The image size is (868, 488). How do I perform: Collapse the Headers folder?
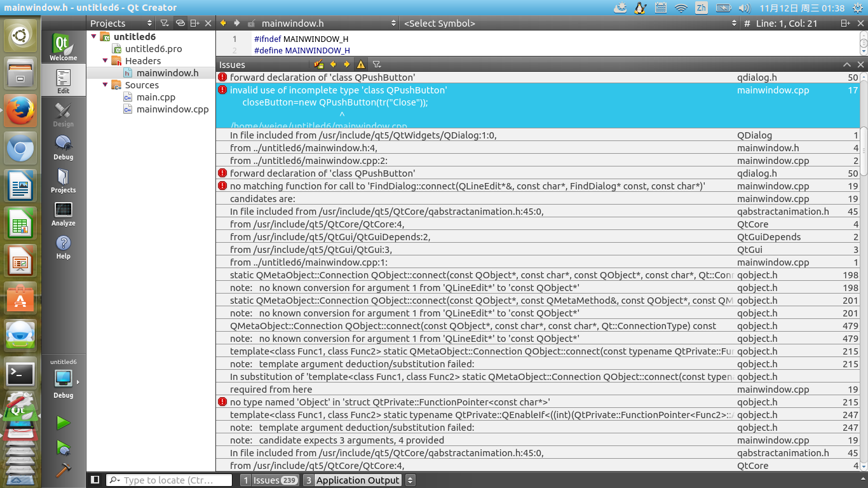point(105,61)
